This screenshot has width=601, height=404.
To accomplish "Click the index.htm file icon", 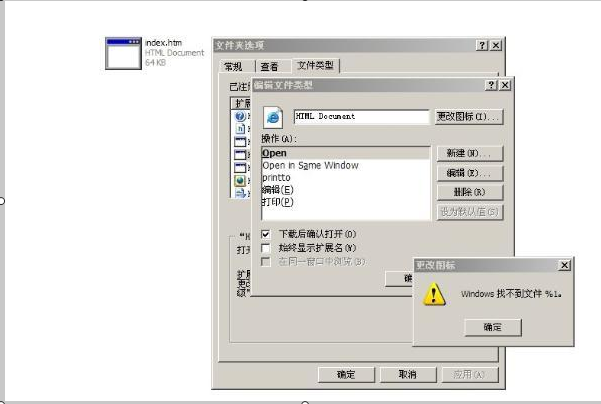I will [124, 54].
